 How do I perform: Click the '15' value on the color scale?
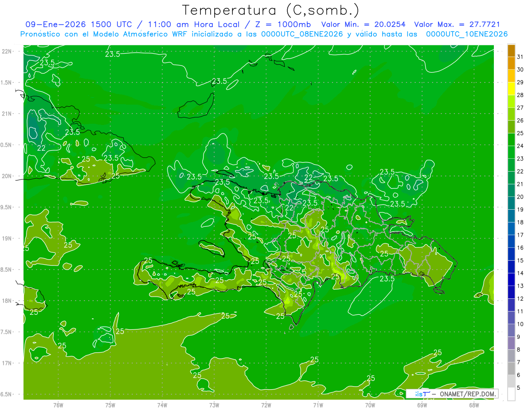coord(520,260)
